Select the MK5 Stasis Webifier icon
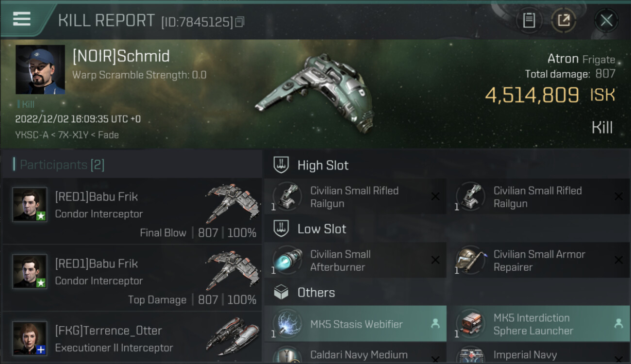This screenshot has height=364, width=631. tap(287, 324)
